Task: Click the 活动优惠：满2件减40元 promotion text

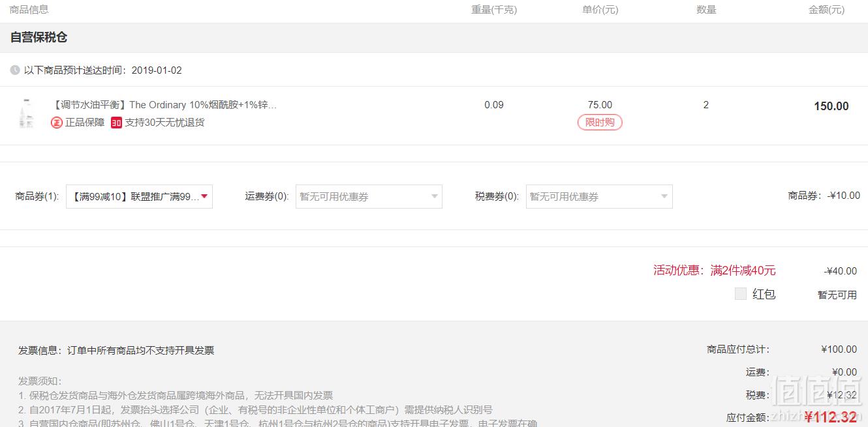Action: tap(715, 271)
